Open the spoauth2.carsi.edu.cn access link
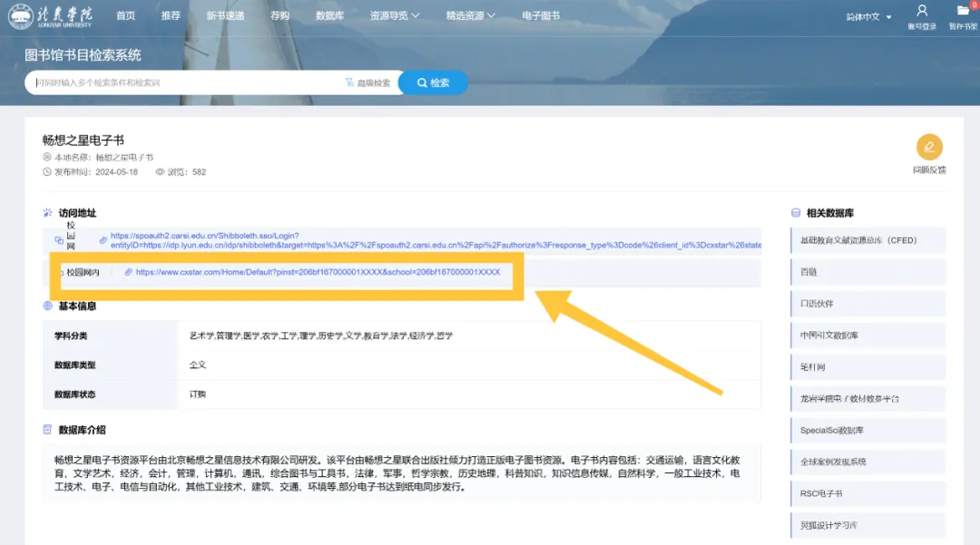The image size is (980, 545). point(436,240)
